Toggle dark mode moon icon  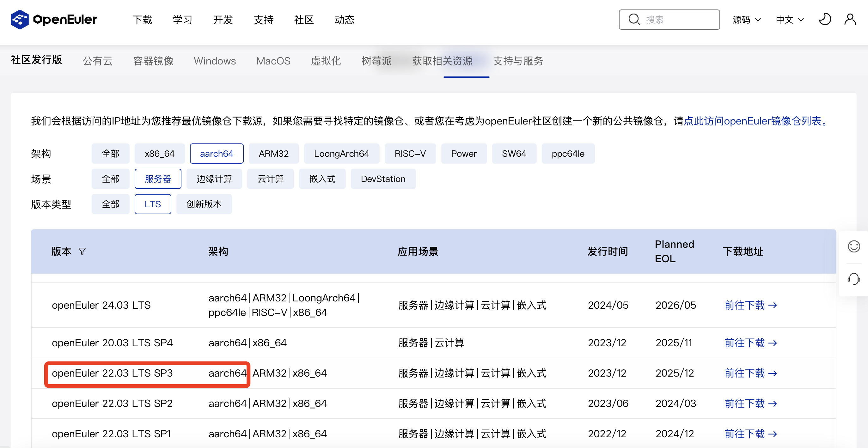[x=824, y=20]
